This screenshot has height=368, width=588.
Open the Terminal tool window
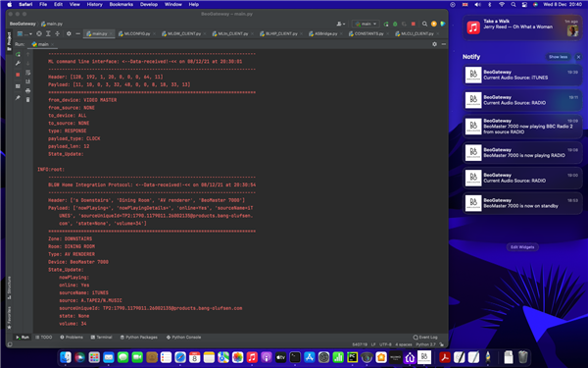[x=101, y=338]
